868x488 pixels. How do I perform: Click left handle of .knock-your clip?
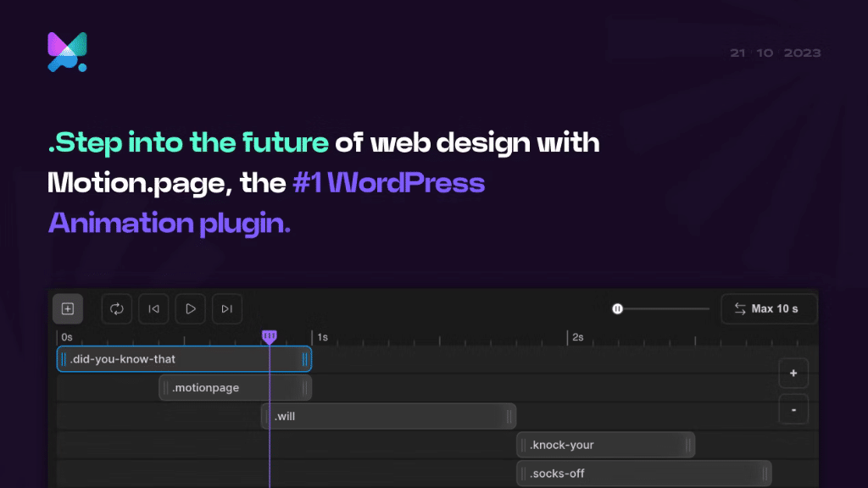click(x=523, y=446)
